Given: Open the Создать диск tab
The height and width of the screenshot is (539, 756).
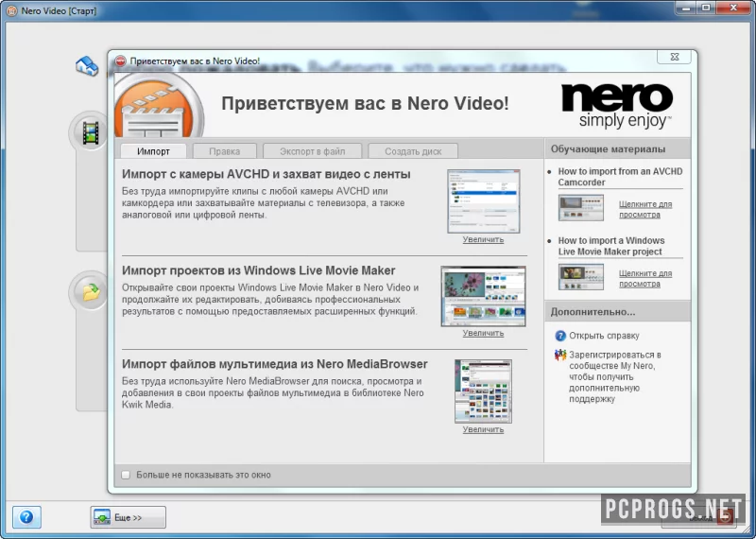Looking at the screenshot, I should [x=413, y=151].
